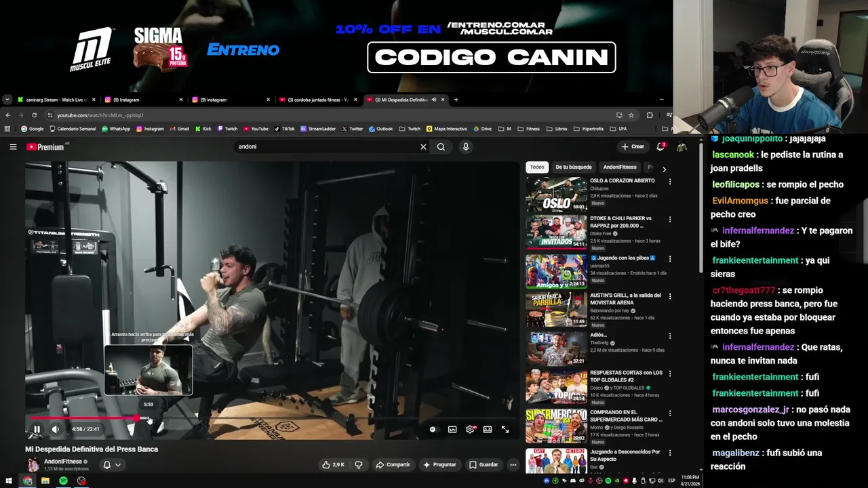Clear the search text 'andoni'
The image size is (868, 488).
pos(423,146)
